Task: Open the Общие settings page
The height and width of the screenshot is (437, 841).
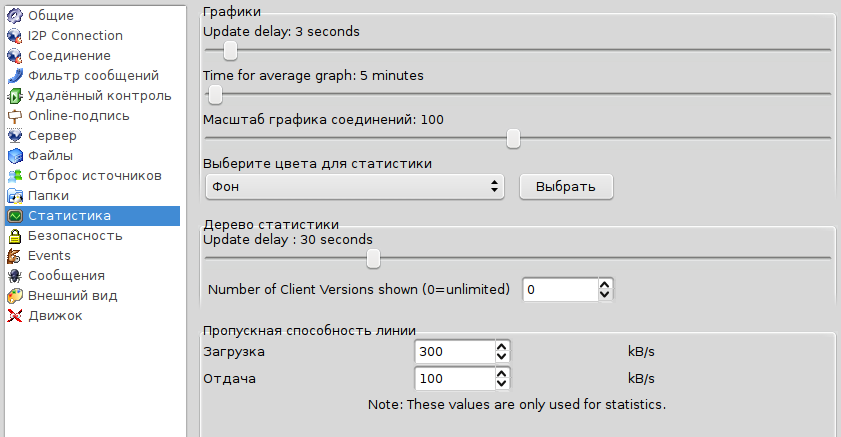Action: [92, 16]
